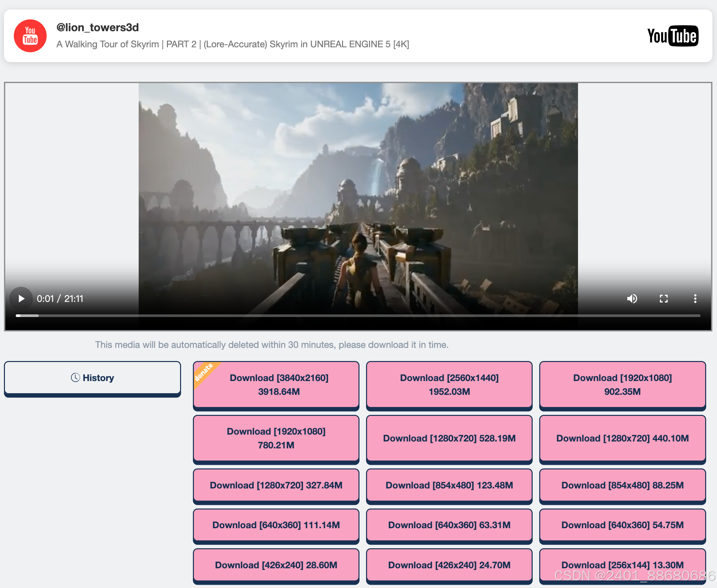Download the 640x360 54.75M file

tap(622, 525)
